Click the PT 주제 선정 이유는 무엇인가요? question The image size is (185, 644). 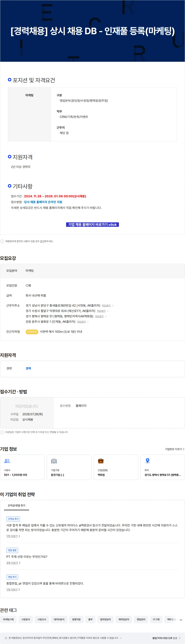27,556
